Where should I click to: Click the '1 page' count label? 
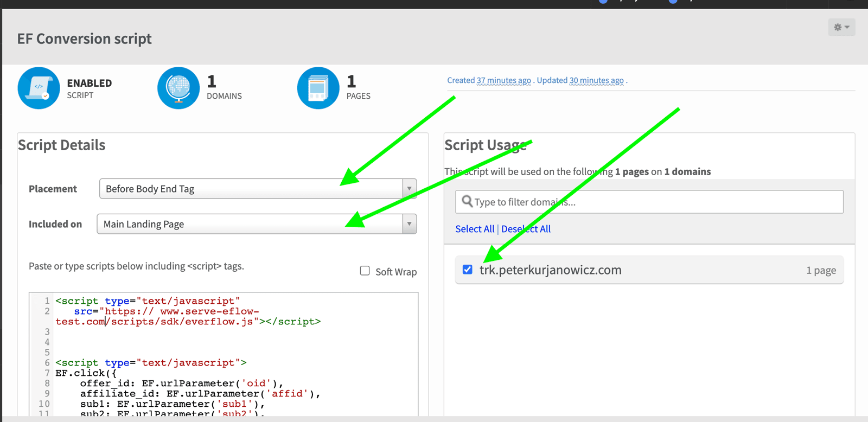click(821, 270)
